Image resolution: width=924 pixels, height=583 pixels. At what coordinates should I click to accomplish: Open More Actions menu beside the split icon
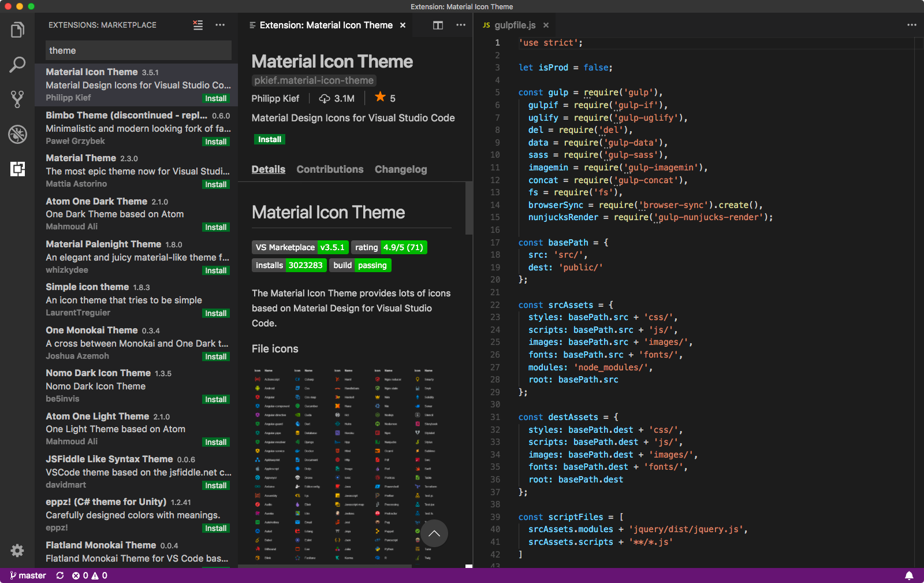point(461,25)
